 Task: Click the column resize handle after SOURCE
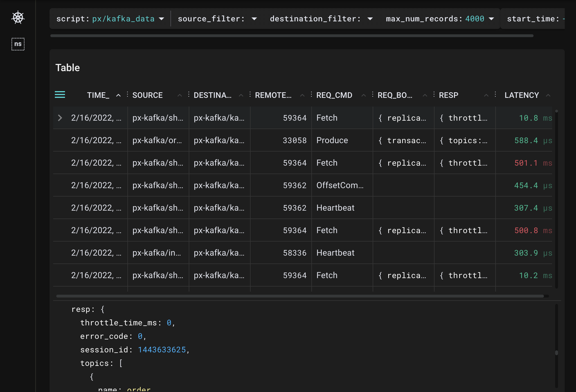click(x=189, y=94)
